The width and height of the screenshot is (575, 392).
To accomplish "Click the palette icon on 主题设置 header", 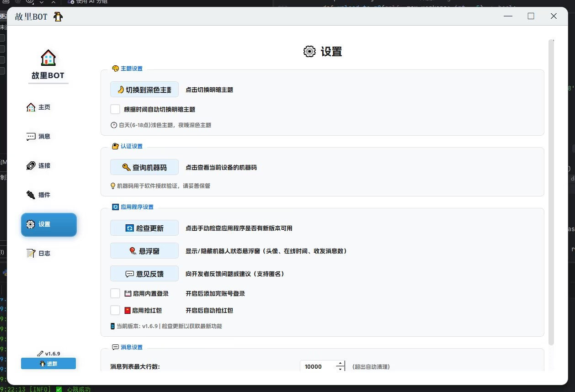I will (x=115, y=69).
